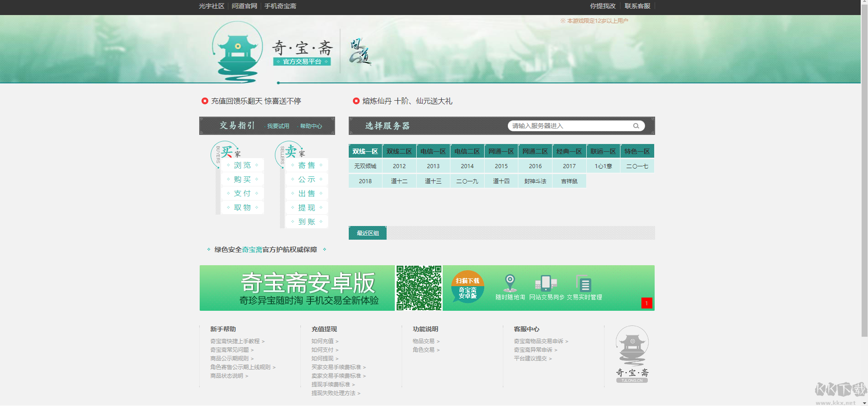Choose server 2015 from the list
This screenshot has height=406, width=868.
(x=501, y=166)
